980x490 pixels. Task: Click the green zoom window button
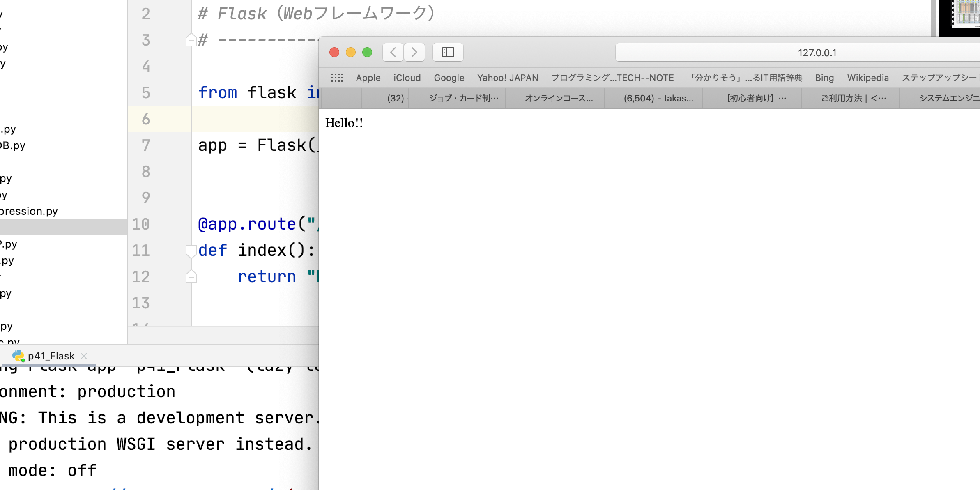[x=367, y=52]
